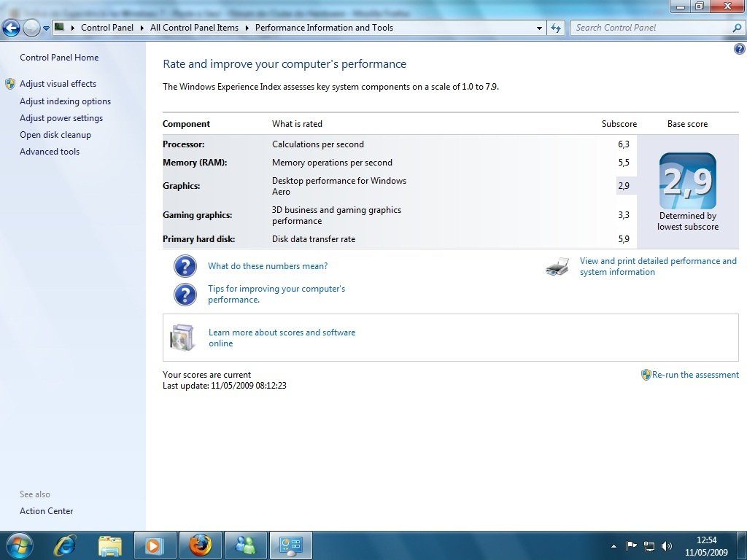Viewport: 747px width, 560px height.
Task: Click the search magnifier icon
Action: [737, 28]
